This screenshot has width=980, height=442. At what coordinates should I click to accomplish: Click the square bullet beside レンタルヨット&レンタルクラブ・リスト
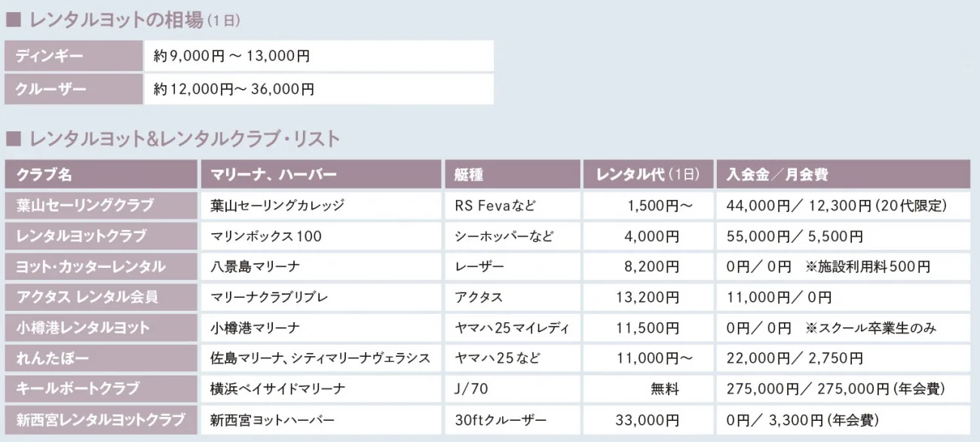click(12, 139)
